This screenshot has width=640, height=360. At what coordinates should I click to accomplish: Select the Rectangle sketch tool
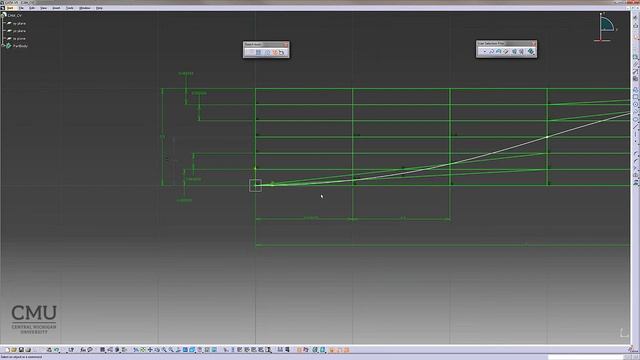click(635, 97)
